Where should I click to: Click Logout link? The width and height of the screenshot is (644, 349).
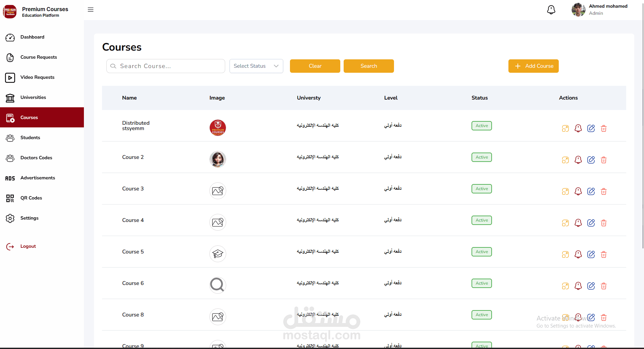coord(21,246)
